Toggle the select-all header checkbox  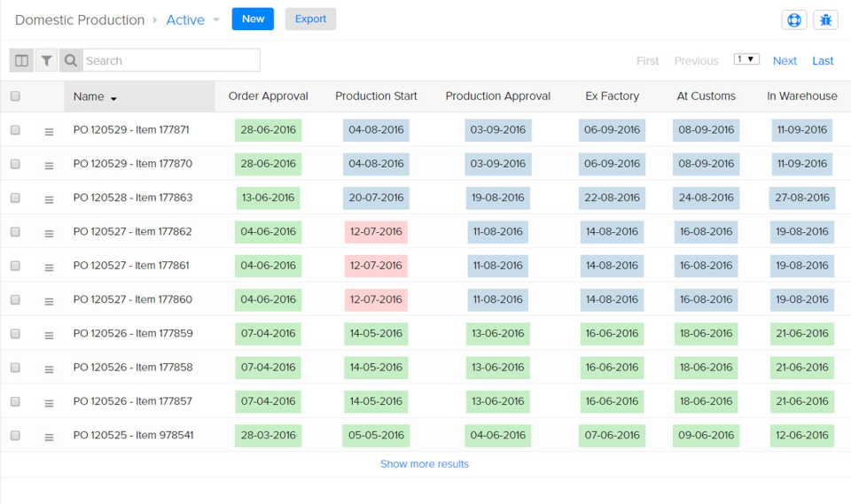point(15,97)
